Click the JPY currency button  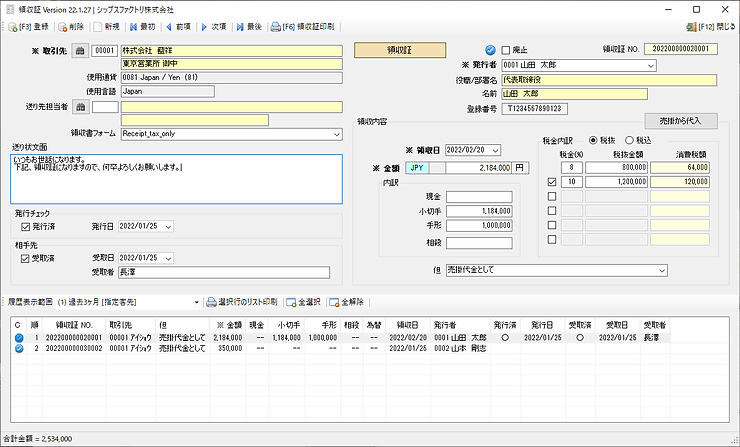pos(417,168)
